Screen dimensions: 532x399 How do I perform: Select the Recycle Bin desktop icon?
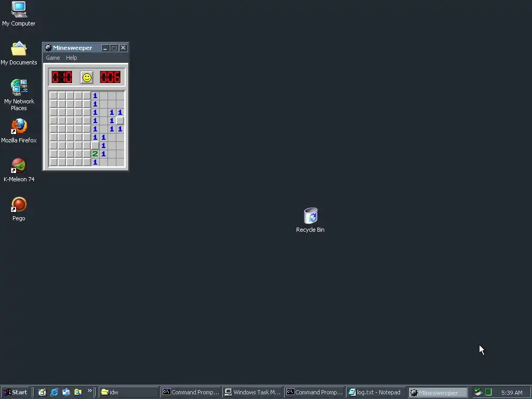pyautogui.click(x=310, y=220)
